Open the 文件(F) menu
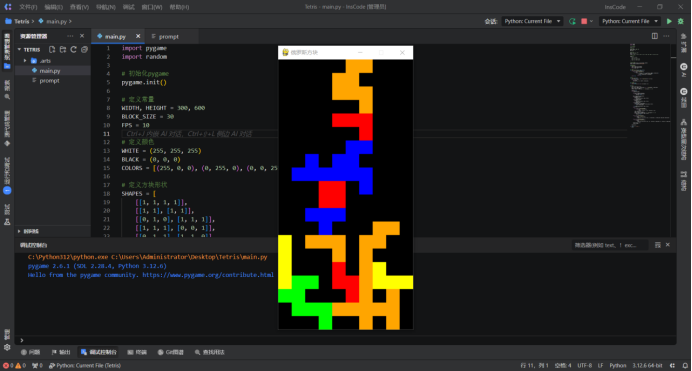The width and height of the screenshot is (692, 371). (x=28, y=7)
